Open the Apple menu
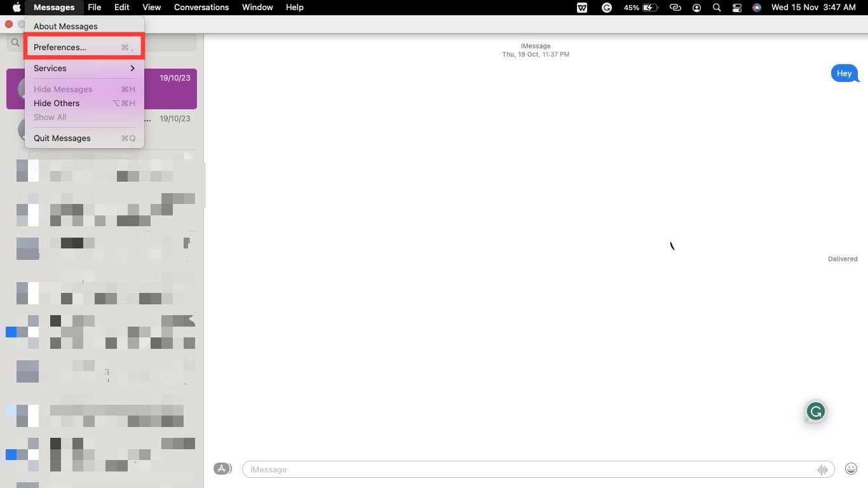The height and width of the screenshot is (488, 868). [x=17, y=8]
